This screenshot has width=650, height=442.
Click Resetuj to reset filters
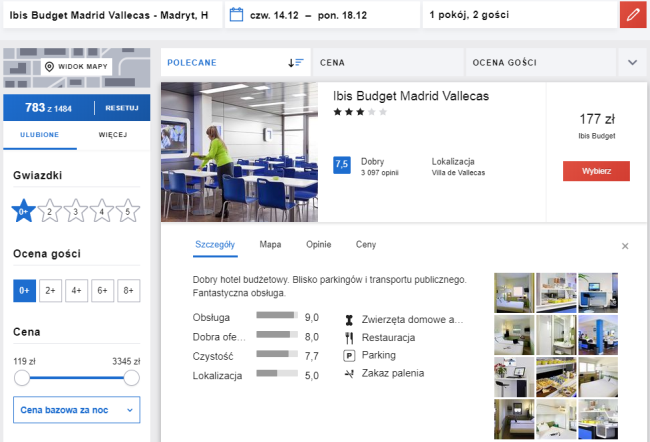click(x=122, y=108)
